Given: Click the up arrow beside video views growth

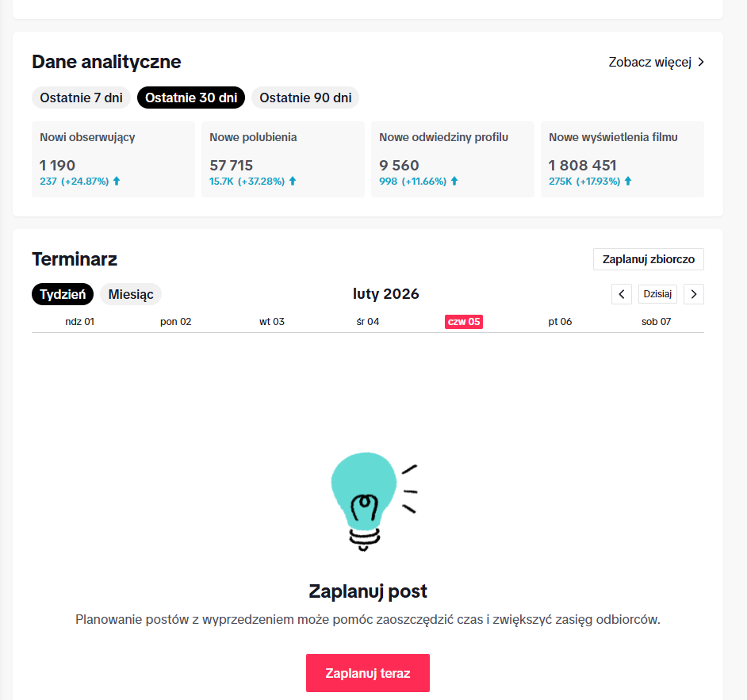Looking at the screenshot, I should [x=628, y=181].
